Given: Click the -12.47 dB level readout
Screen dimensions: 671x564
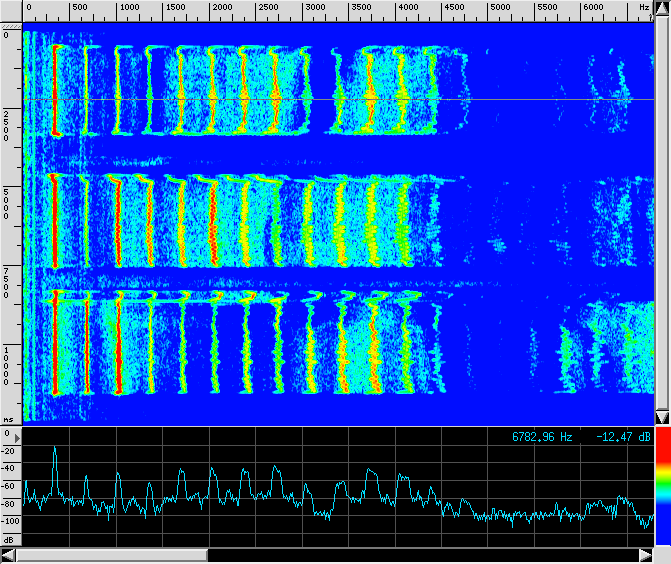Looking at the screenshot, I should tap(624, 437).
